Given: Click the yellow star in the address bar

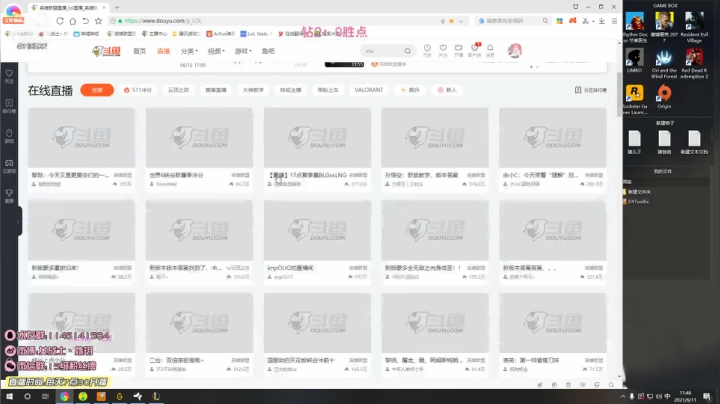Looking at the screenshot, I should click(x=451, y=21).
